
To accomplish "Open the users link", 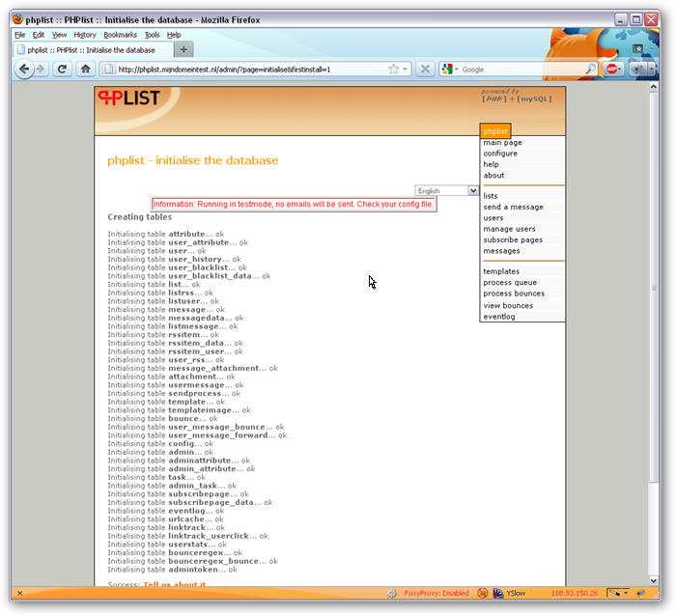I will click(x=493, y=217).
